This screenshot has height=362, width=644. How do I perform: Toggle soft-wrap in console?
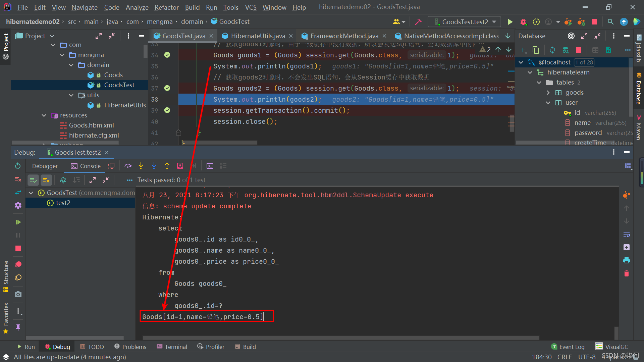tap(627, 234)
